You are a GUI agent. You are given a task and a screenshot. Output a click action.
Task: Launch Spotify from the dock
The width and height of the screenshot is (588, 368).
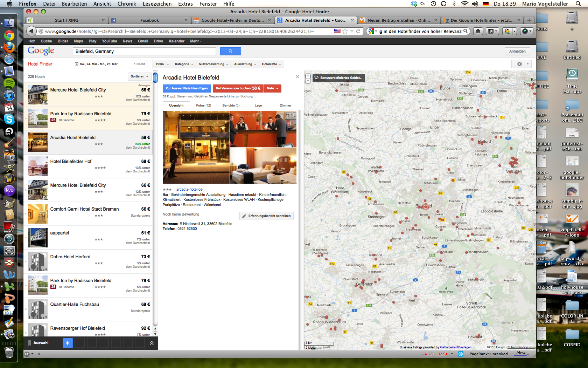[x=9, y=83]
